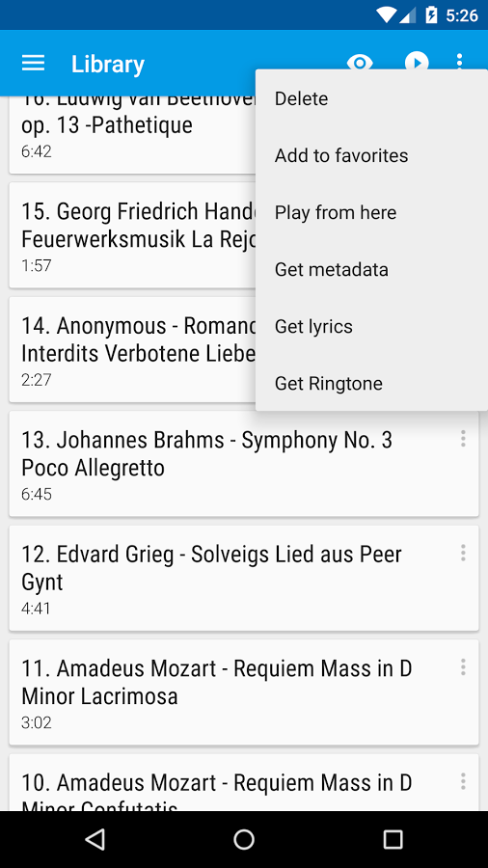
Task: Tap the Android recent apps square
Action: [x=393, y=840]
